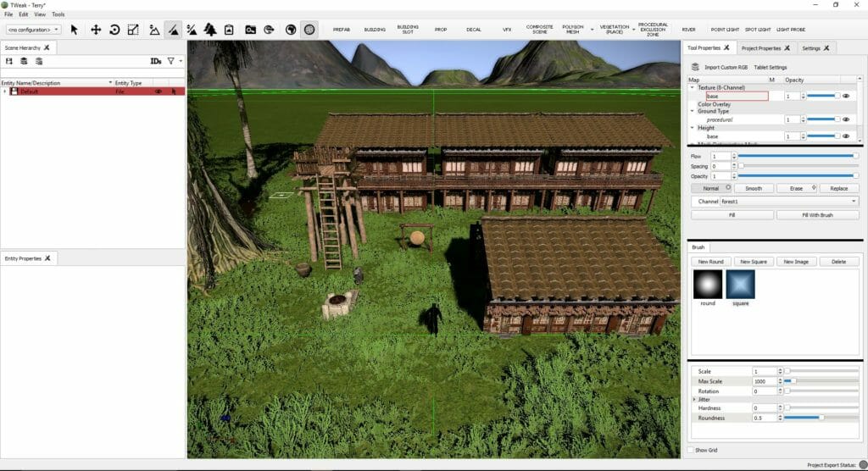Image resolution: width=868 pixels, height=471 pixels.
Task: Enable the Show Grid checkbox
Action: click(691, 450)
